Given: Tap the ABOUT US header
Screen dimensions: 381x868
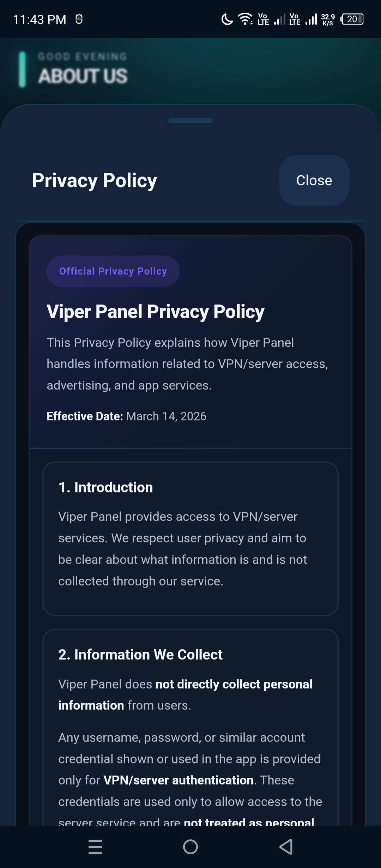Looking at the screenshot, I should [83, 74].
